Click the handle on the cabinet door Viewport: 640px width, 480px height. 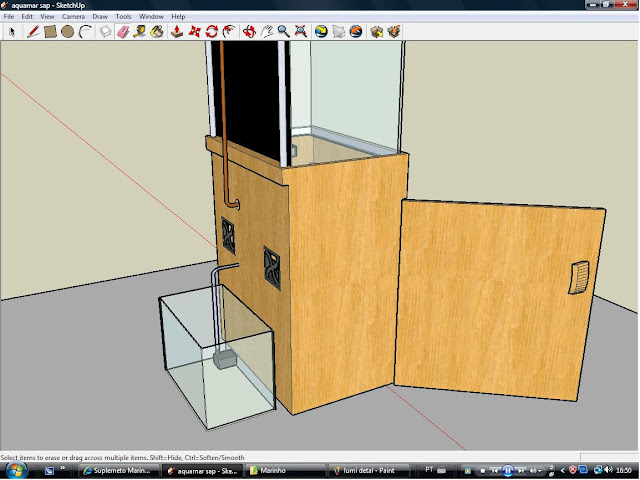click(x=579, y=278)
